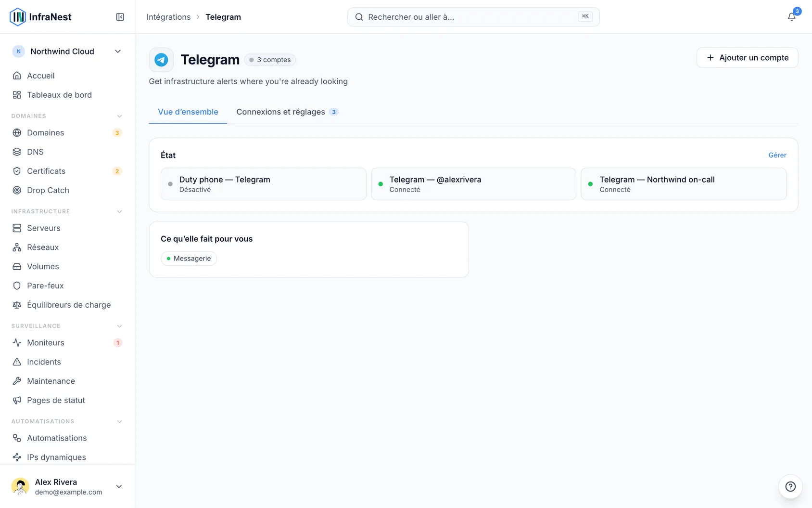This screenshot has height=508, width=812.
Task: Open Volumes drive icon
Action: tap(17, 266)
